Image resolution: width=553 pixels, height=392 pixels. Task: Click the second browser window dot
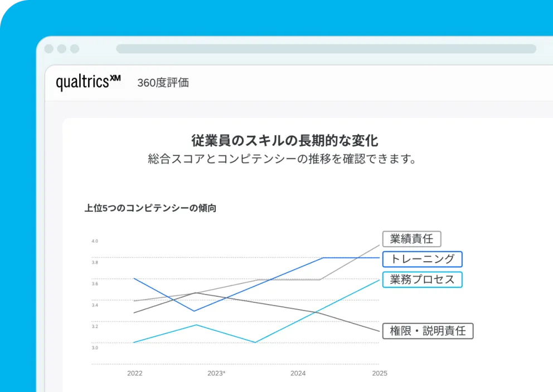point(62,48)
